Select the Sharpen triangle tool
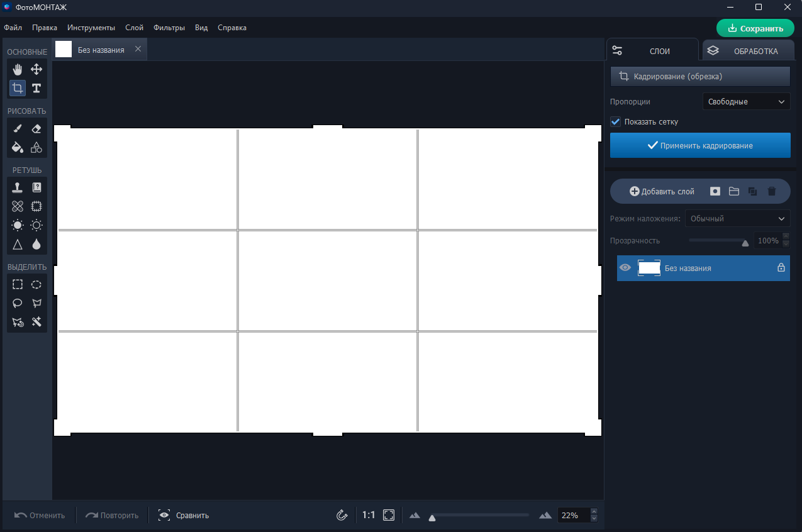802x532 pixels. 18,244
